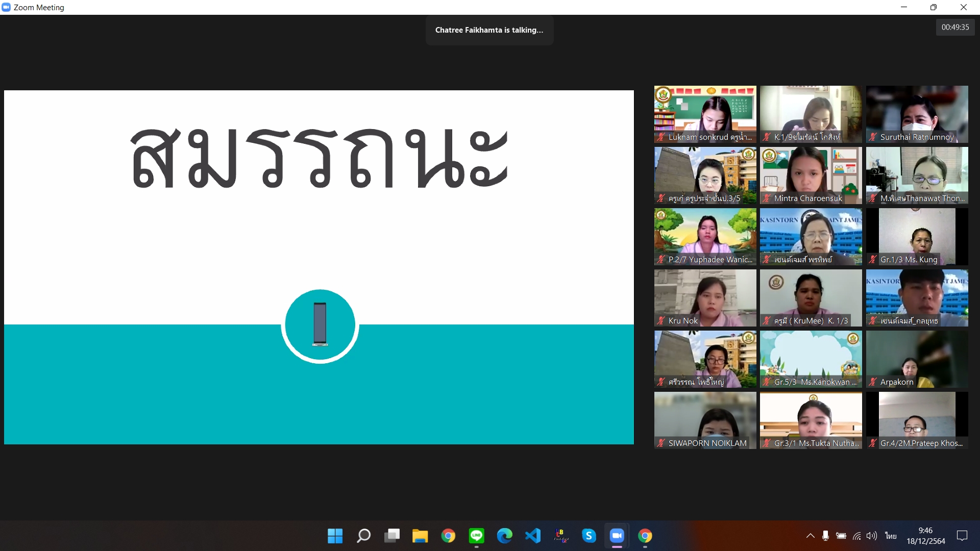The width and height of the screenshot is (980, 551).
Task: Open Skype from the taskbar
Action: (x=589, y=536)
